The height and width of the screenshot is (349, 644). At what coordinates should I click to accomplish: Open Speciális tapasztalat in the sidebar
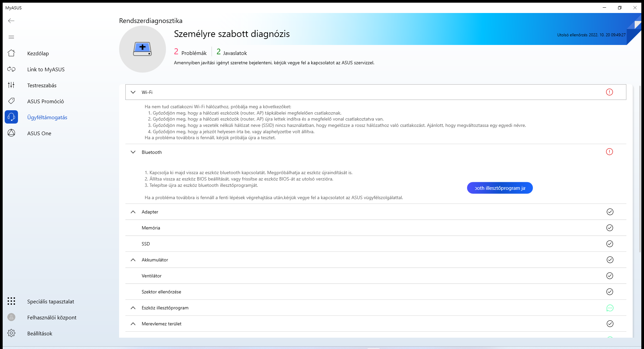pyautogui.click(x=51, y=301)
